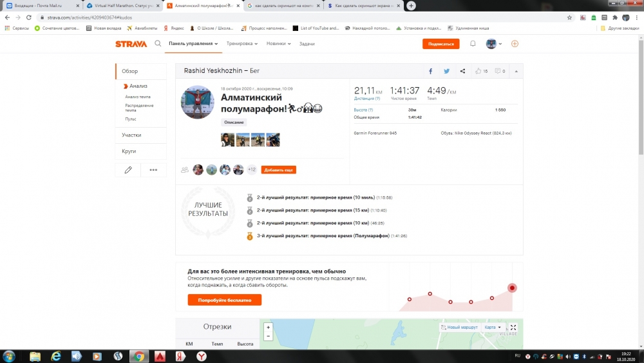This screenshot has width=644, height=363.
Task: Click the pencil edit icon in sidebar
Action: tap(128, 170)
